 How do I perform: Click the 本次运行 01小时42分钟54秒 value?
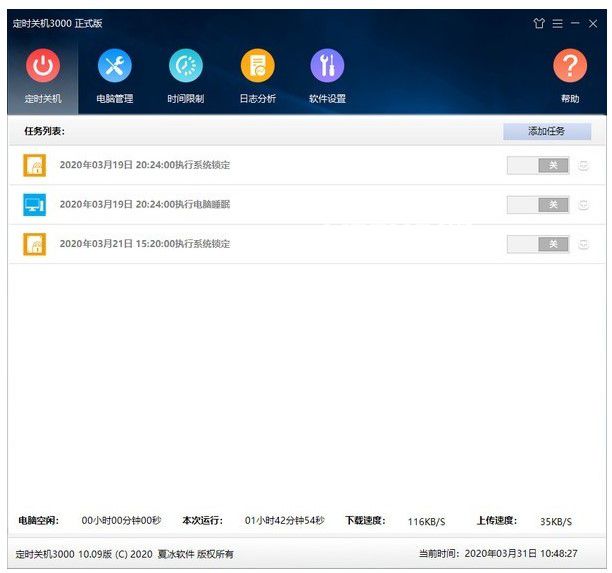point(285,520)
